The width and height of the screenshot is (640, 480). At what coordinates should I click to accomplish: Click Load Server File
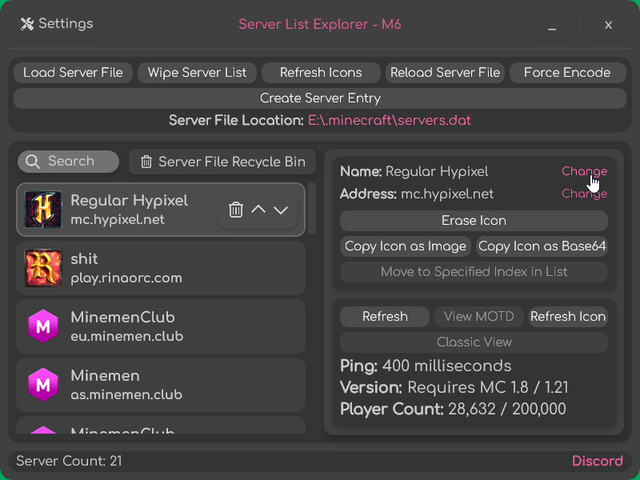point(73,73)
